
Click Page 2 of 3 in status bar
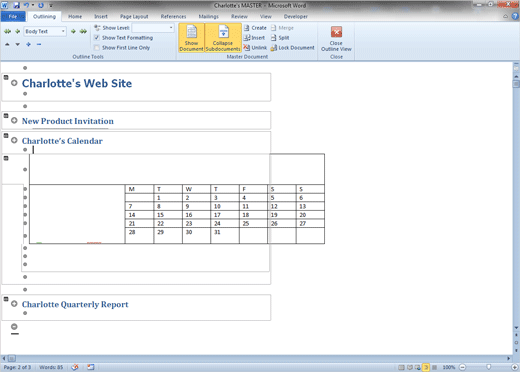pyautogui.click(x=17, y=367)
